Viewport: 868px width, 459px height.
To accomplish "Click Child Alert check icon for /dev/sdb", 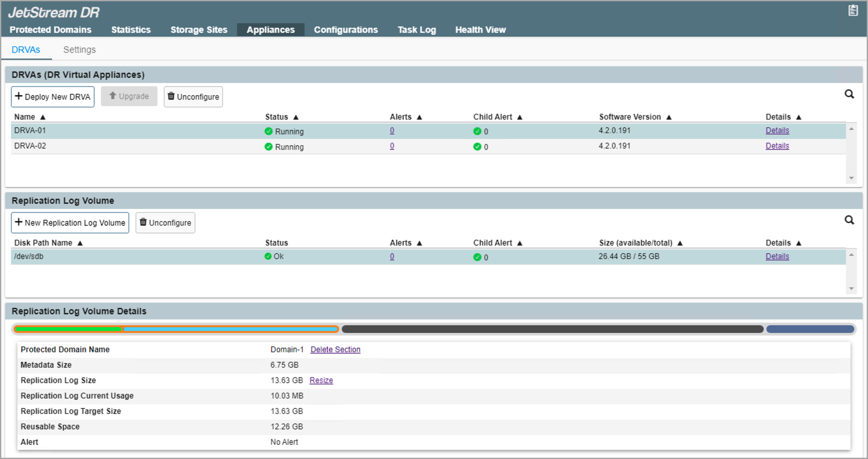I will coord(477,257).
